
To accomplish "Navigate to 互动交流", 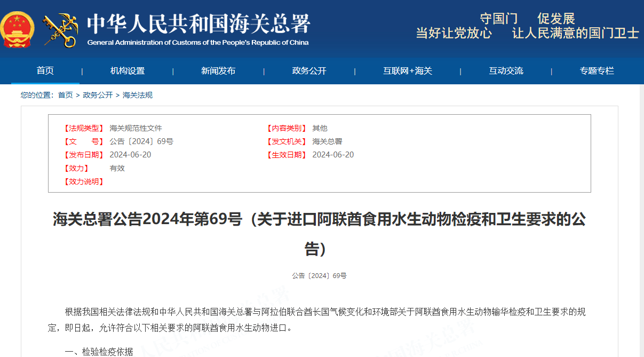I will [x=506, y=70].
